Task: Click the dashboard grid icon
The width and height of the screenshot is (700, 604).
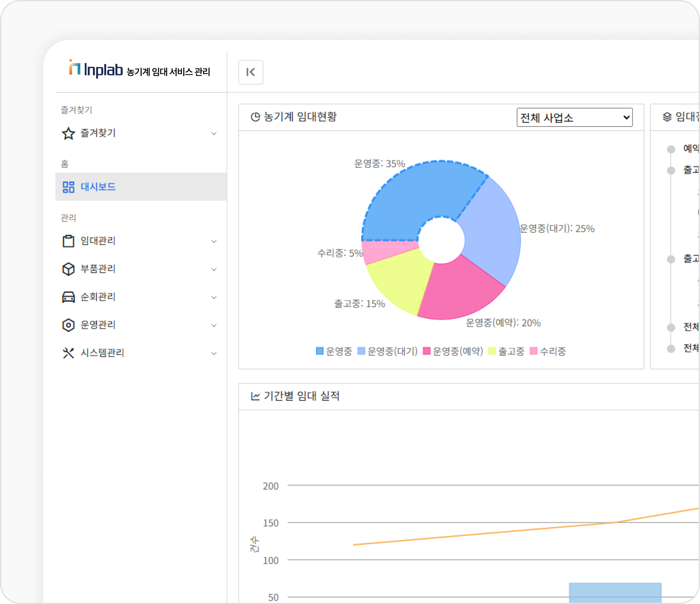Action: tap(68, 187)
